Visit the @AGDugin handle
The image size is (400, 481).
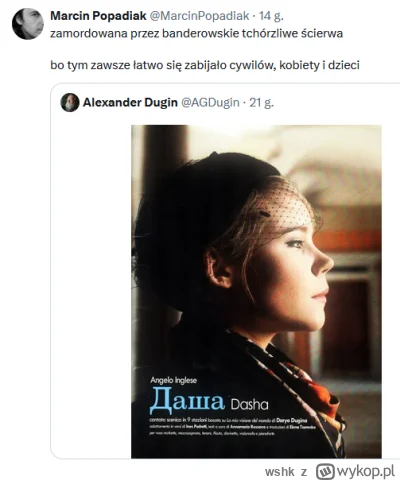[x=210, y=102]
